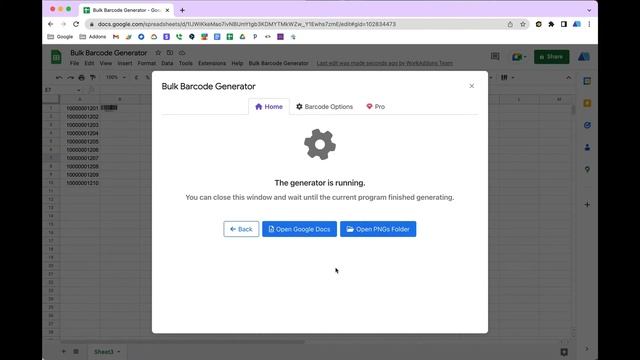Open Tasks in the side panel
This screenshot has width=640, height=360.
click(x=587, y=125)
